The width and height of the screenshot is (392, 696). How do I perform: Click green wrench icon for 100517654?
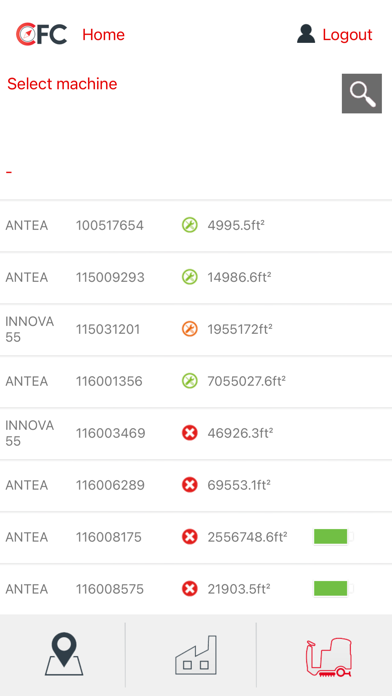click(190, 225)
